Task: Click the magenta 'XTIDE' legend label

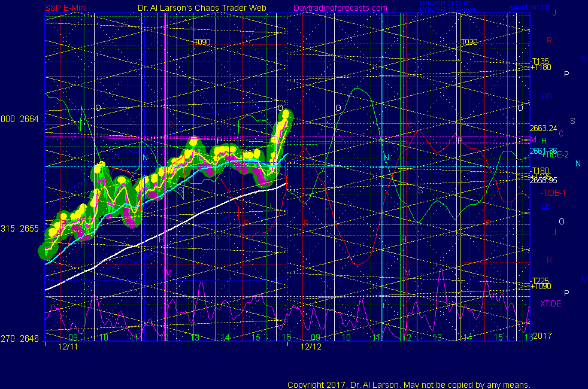Action: click(x=550, y=303)
